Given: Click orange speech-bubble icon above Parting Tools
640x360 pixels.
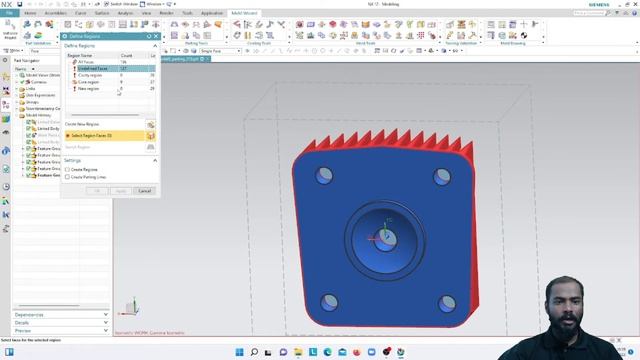Looking at the screenshot, I should 218,24.
